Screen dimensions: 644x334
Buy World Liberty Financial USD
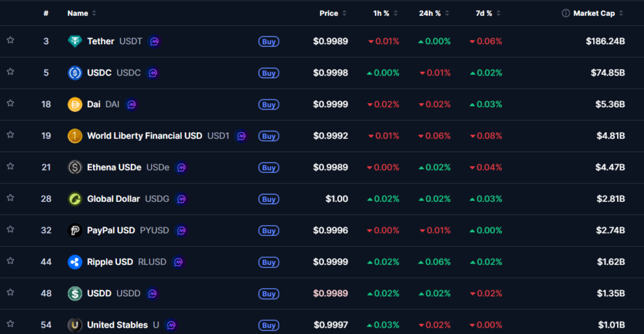click(x=269, y=136)
